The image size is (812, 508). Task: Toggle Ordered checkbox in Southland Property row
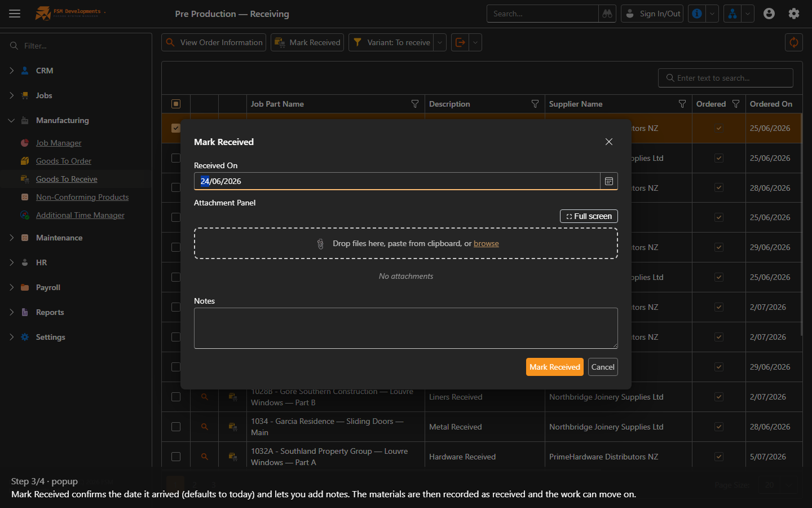pos(719,457)
